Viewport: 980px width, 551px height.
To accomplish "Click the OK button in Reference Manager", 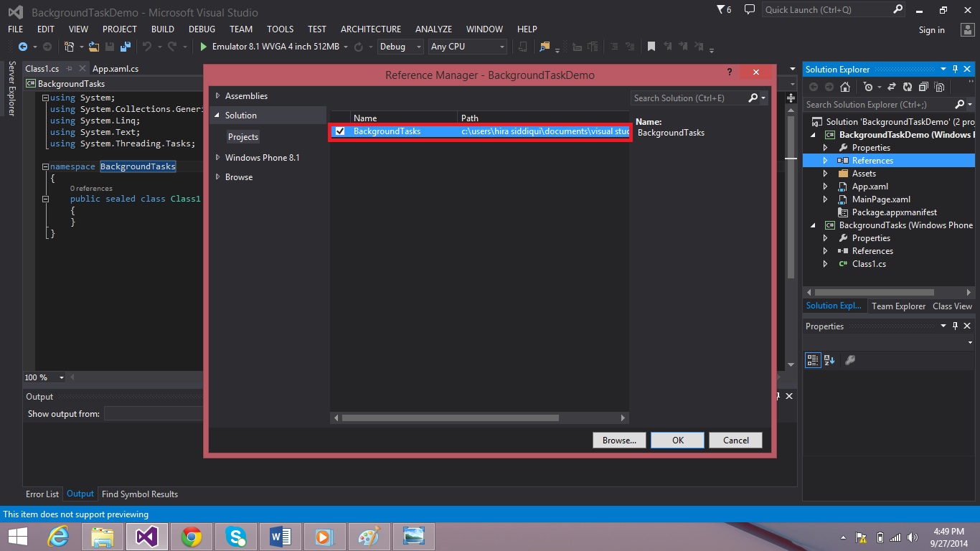I will (678, 441).
